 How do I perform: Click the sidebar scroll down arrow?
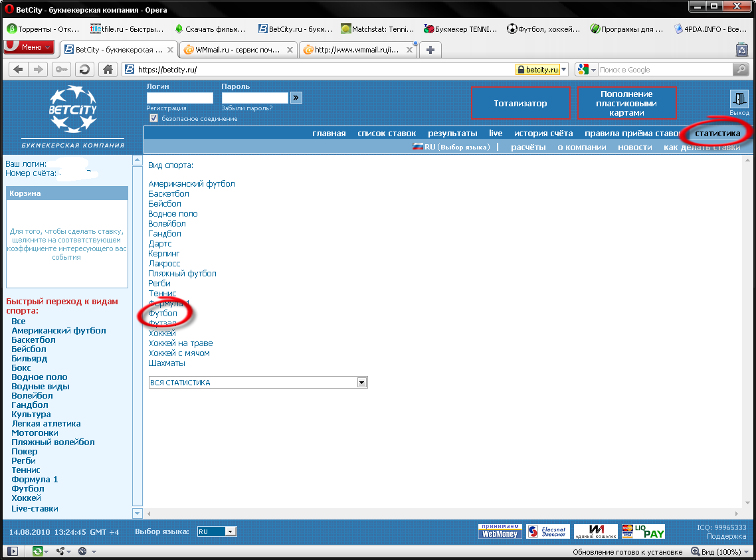[x=137, y=513]
